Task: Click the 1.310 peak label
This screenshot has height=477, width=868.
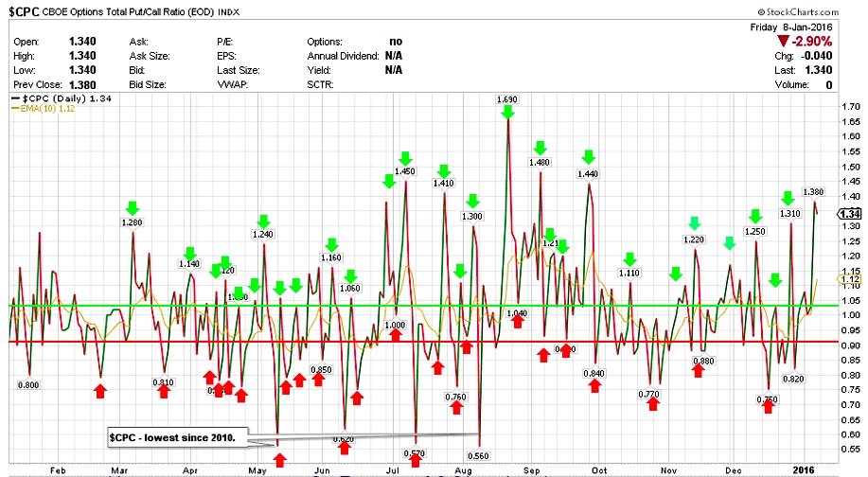Action: [790, 214]
